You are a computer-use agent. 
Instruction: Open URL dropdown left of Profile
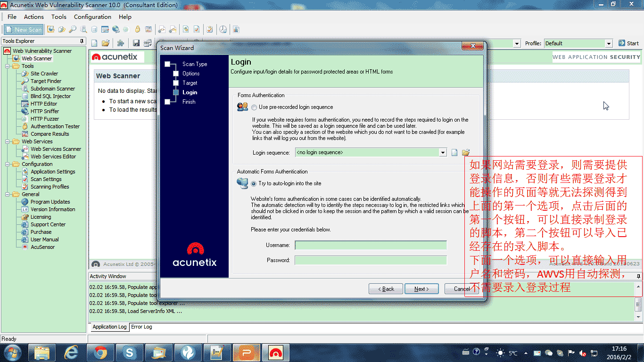pyautogui.click(x=517, y=43)
